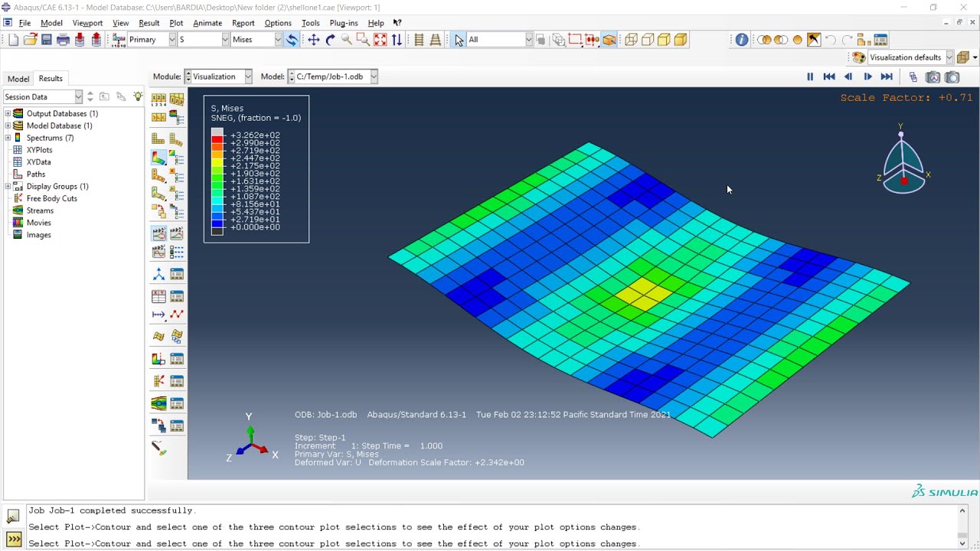
Task: Click the Query information icon
Action: [x=742, y=40]
